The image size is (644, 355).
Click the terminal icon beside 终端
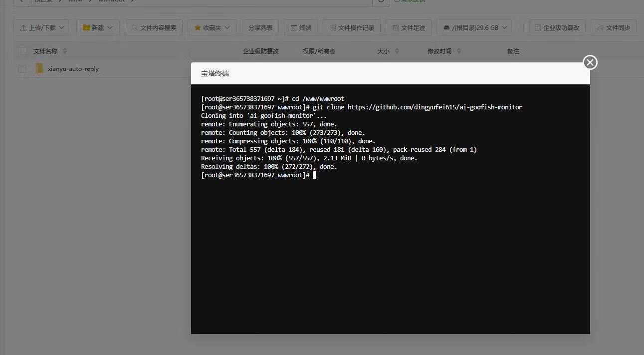pyautogui.click(x=294, y=27)
